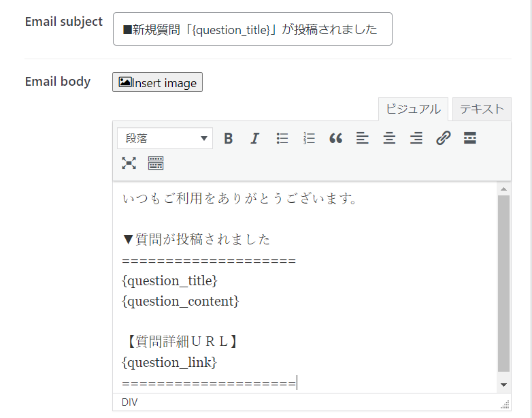Click the editor scrollbar up arrow
Viewport: 532px width, 418px height.
click(x=503, y=189)
